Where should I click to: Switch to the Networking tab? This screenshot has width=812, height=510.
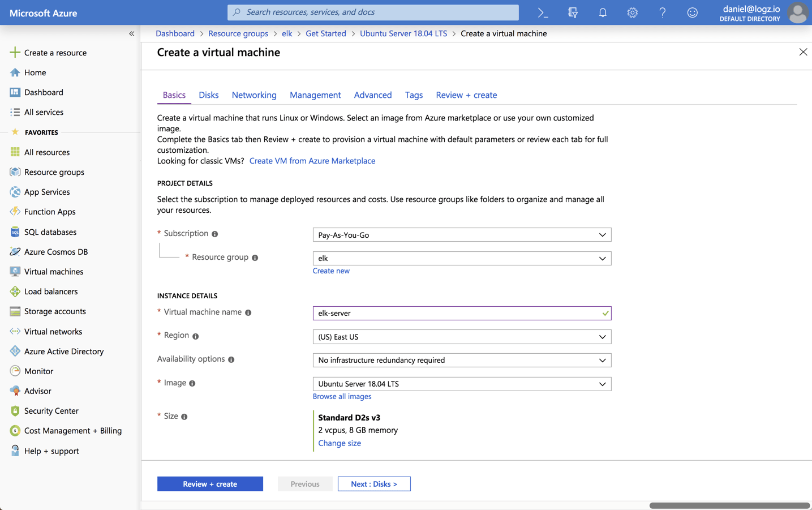pos(254,95)
